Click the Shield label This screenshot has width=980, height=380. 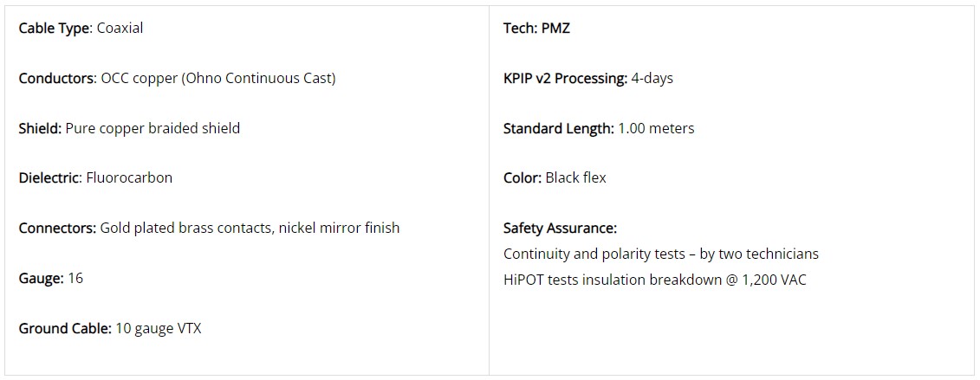(x=40, y=128)
